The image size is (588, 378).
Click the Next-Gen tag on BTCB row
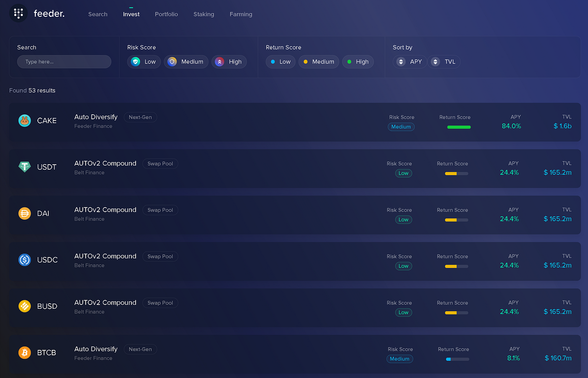point(140,349)
